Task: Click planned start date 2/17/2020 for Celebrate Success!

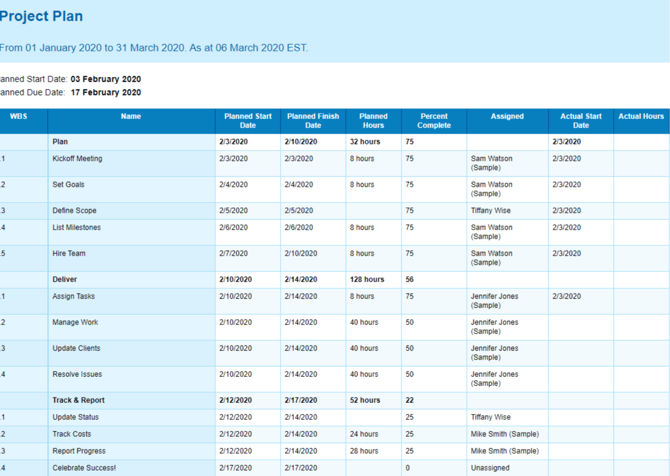Action: click(x=235, y=468)
